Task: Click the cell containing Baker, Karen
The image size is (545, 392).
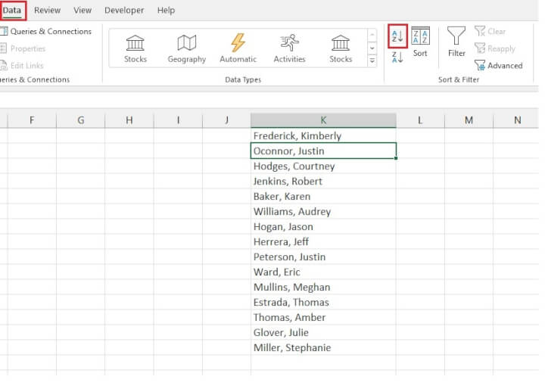Action: pos(323,197)
